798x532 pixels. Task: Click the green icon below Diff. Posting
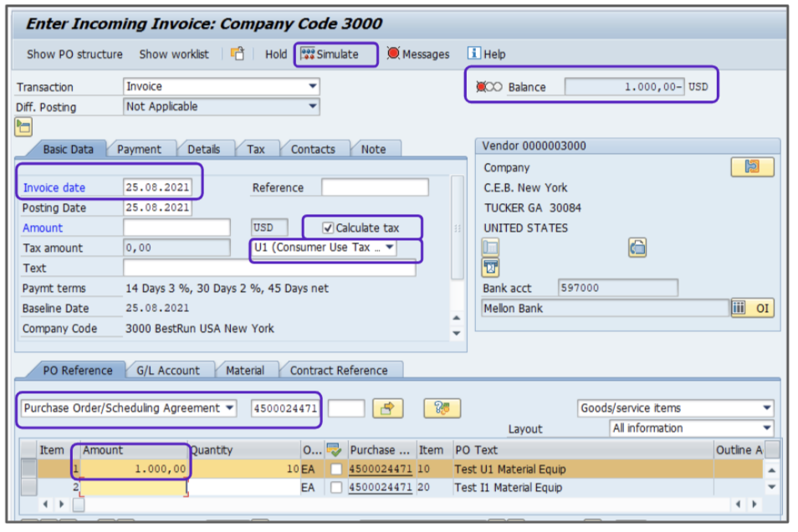pyautogui.click(x=23, y=127)
